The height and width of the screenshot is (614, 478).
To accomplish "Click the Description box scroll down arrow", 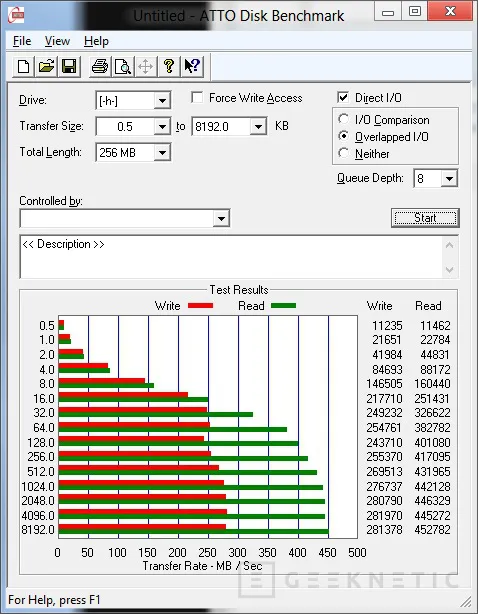I will (x=449, y=269).
